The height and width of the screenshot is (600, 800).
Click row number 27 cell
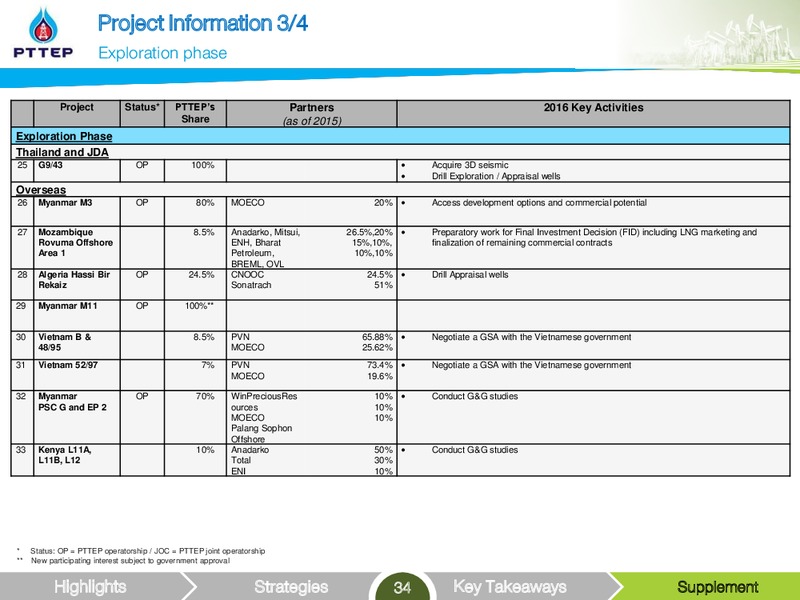22,247
